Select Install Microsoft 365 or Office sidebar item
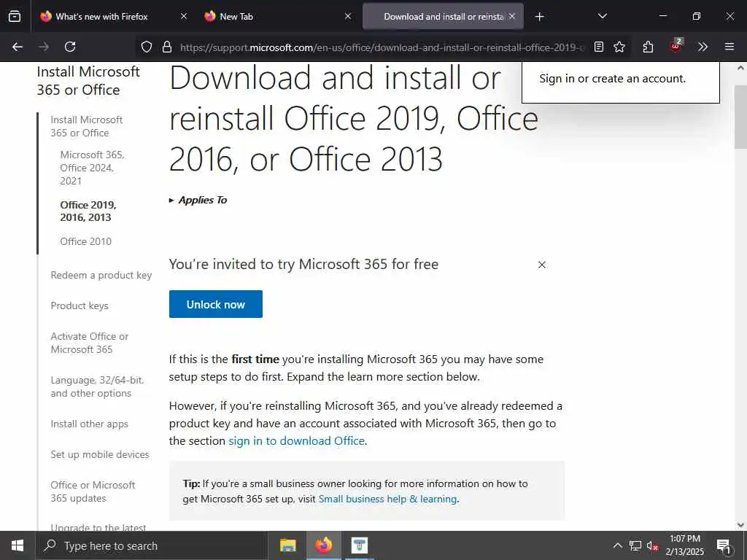This screenshot has width=747, height=560. click(87, 126)
